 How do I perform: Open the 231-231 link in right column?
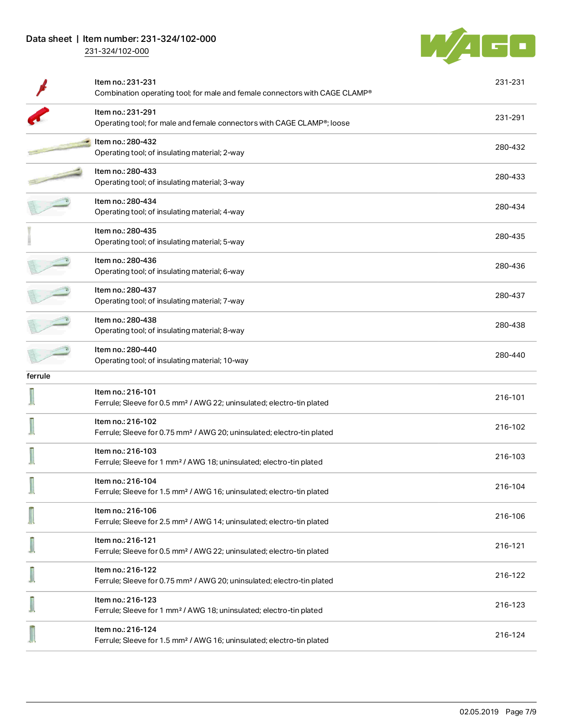pyautogui.click(x=510, y=82)
